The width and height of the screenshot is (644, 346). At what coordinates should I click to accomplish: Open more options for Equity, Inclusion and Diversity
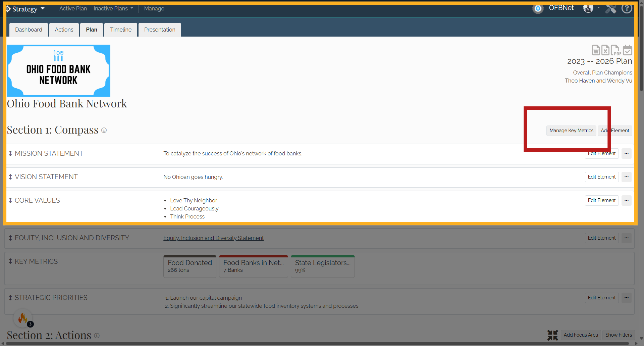[627, 238]
